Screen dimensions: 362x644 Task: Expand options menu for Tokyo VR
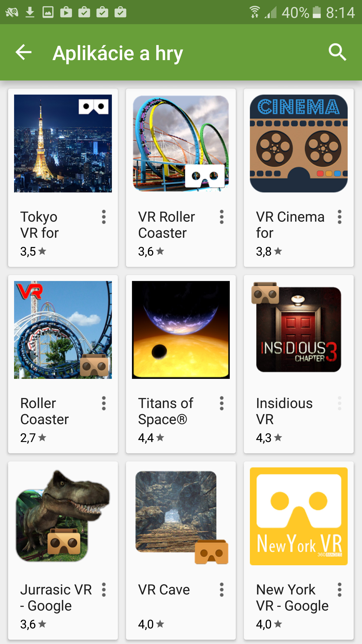(x=104, y=217)
